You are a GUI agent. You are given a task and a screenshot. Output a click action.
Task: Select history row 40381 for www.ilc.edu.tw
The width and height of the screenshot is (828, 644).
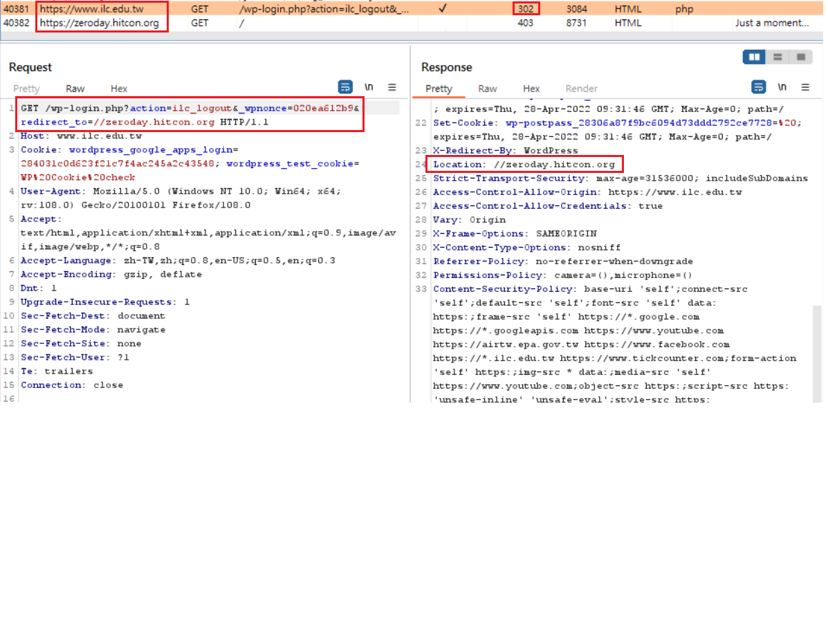[412, 8]
